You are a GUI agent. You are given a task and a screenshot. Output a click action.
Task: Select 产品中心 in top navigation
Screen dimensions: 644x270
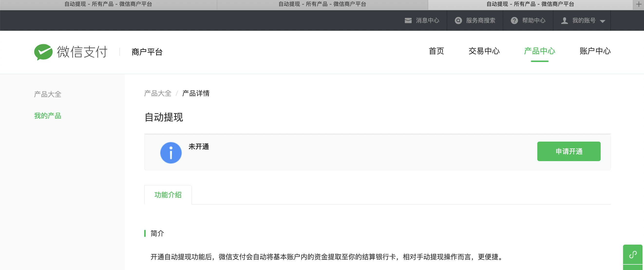(540, 51)
